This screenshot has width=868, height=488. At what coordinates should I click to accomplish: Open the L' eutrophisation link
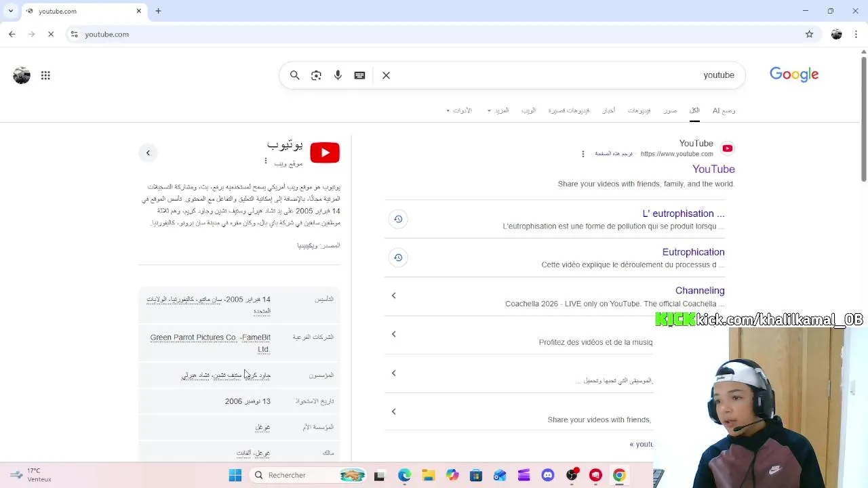tap(684, 213)
